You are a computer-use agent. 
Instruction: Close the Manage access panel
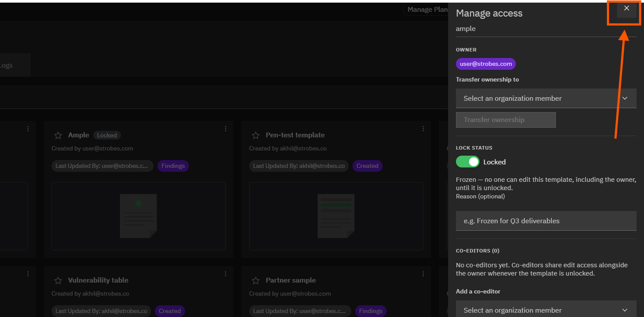pyautogui.click(x=627, y=8)
